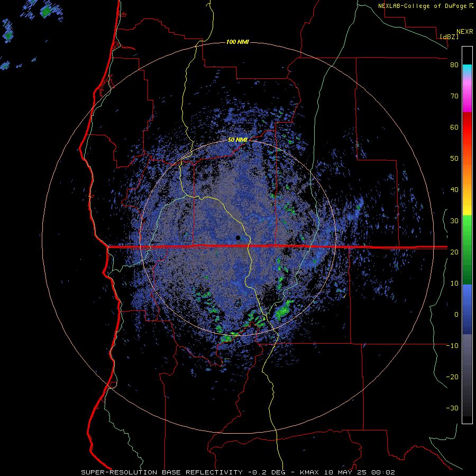Click the black radar site dot at center
476x476 pixels.
pos(238,237)
